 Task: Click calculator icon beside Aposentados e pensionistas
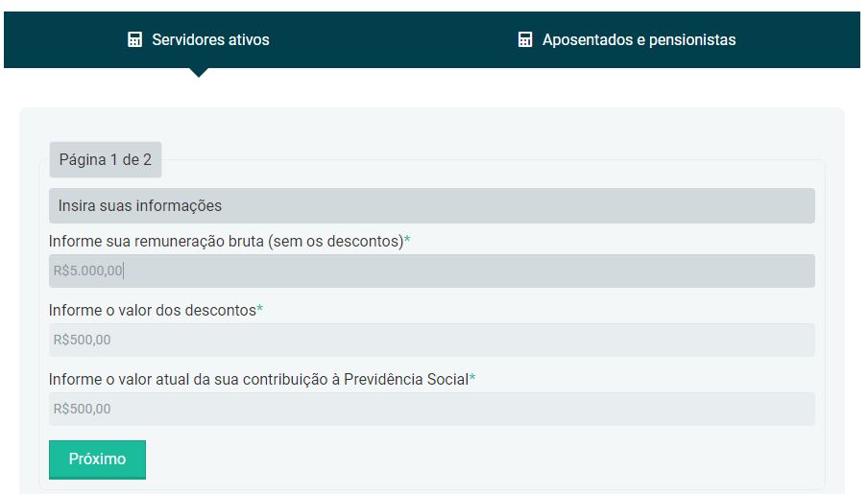525,40
